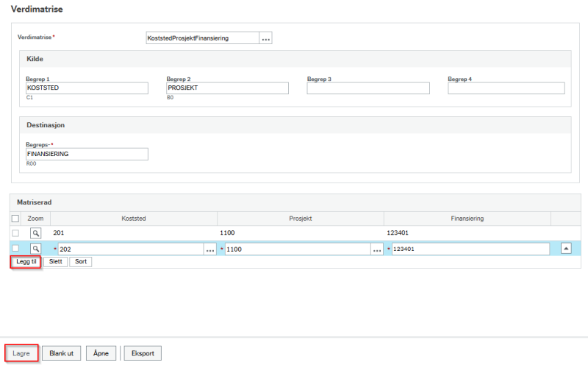Sort by Finansiering column header
This screenshot has height=365, width=588.
pos(467,219)
